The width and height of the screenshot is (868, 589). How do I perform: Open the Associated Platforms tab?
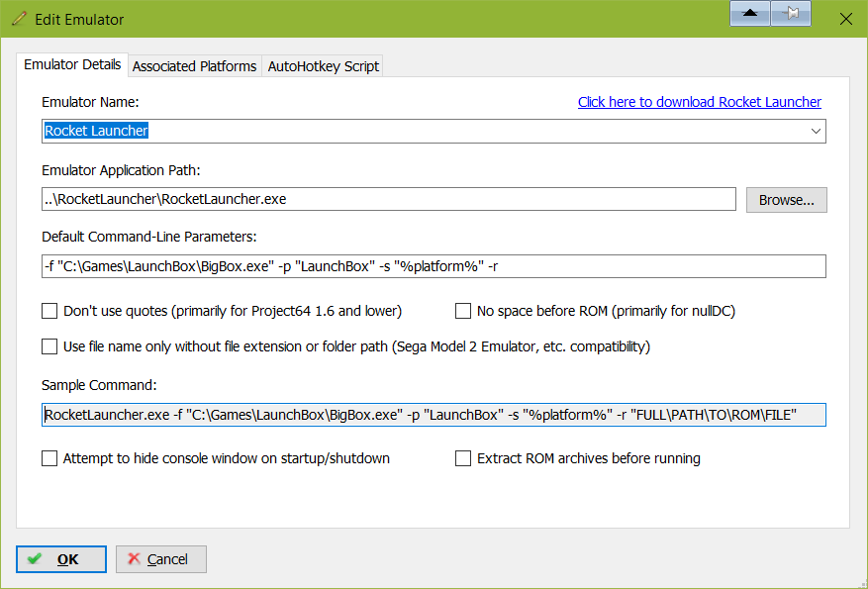[x=194, y=66]
